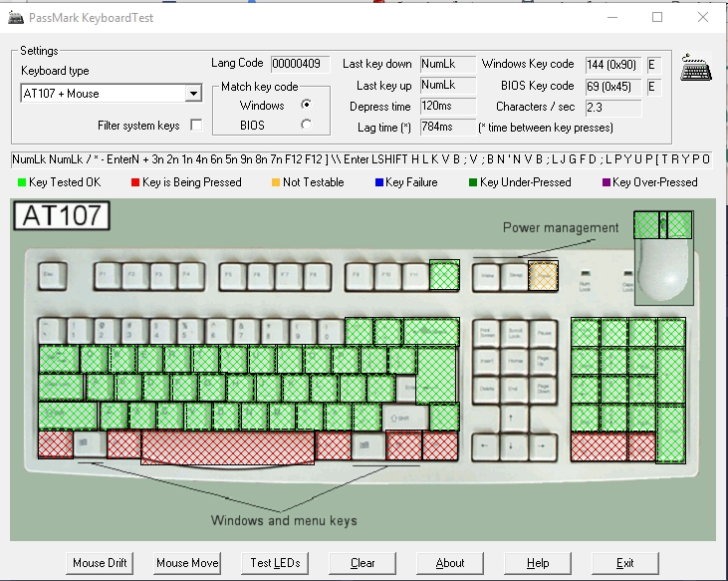
Task: Click the Windows Key code field 144 (0x90)
Action: [613, 65]
